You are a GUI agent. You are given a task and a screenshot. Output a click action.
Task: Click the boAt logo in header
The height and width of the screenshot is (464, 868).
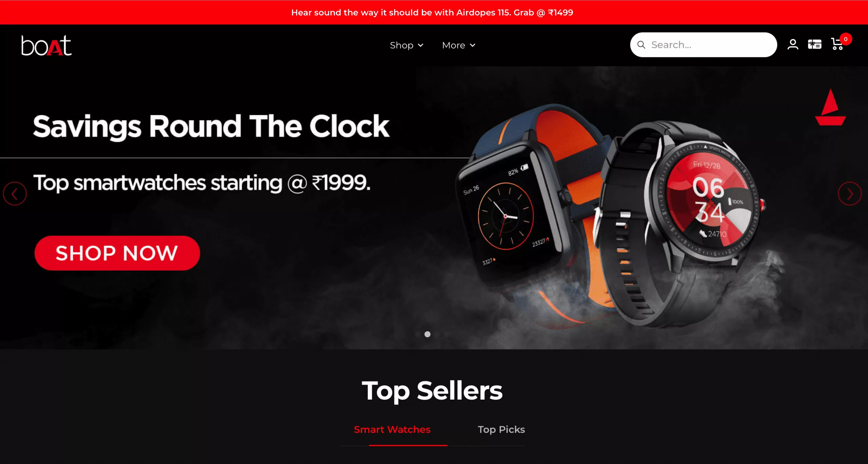[46, 45]
